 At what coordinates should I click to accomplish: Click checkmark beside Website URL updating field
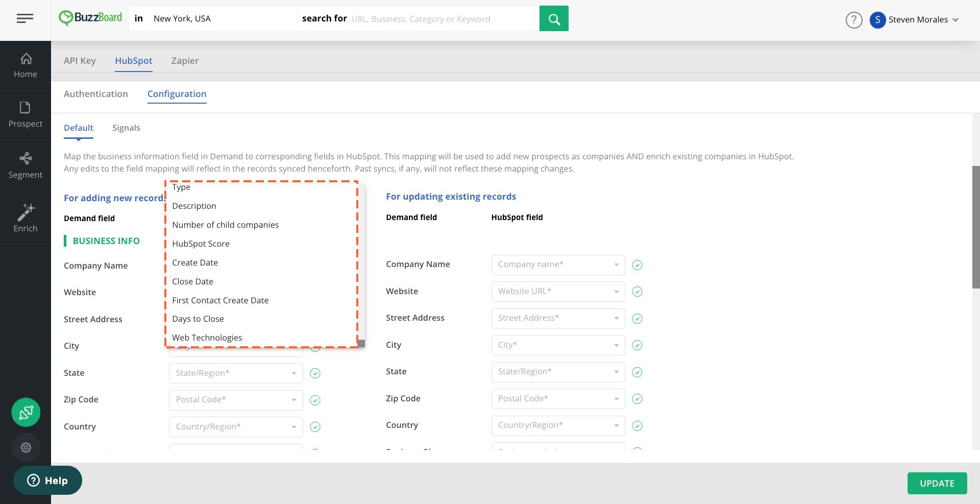[637, 292]
